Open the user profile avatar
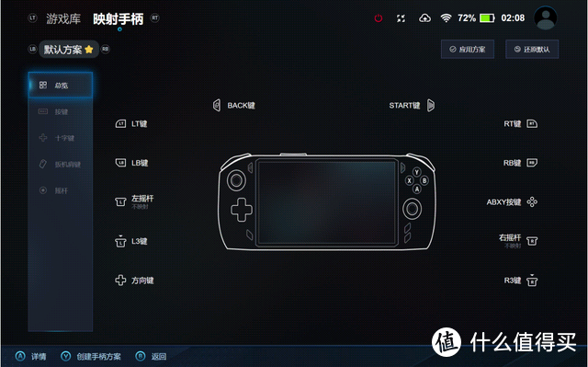This screenshot has height=367, width=588. (545, 18)
